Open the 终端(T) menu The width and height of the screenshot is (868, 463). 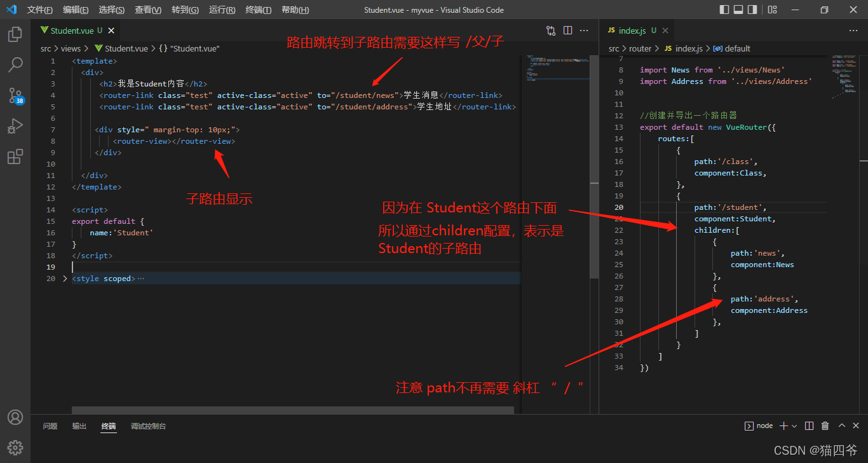258,10
